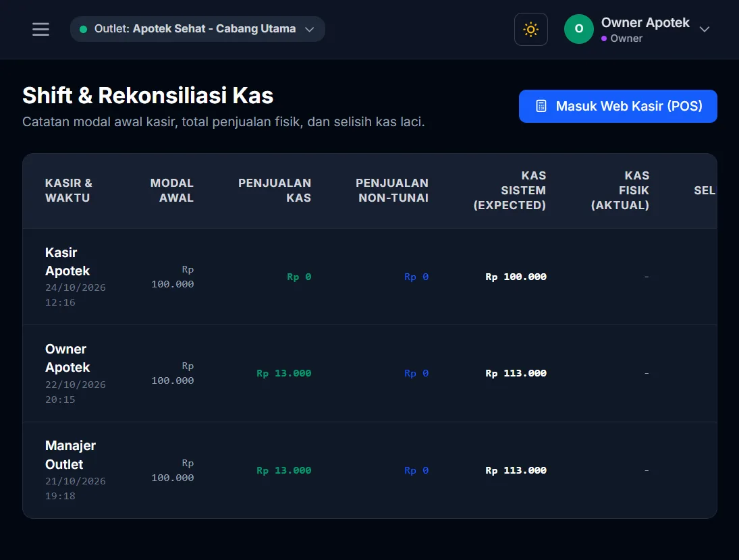Click the subtitle starting with Catatan modal awal
This screenshot has height=560, width=739.
pos(223,121)
